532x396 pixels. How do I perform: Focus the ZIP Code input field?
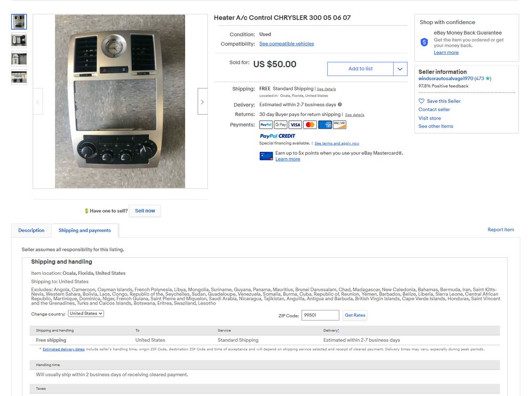click(x=320, y=315)
